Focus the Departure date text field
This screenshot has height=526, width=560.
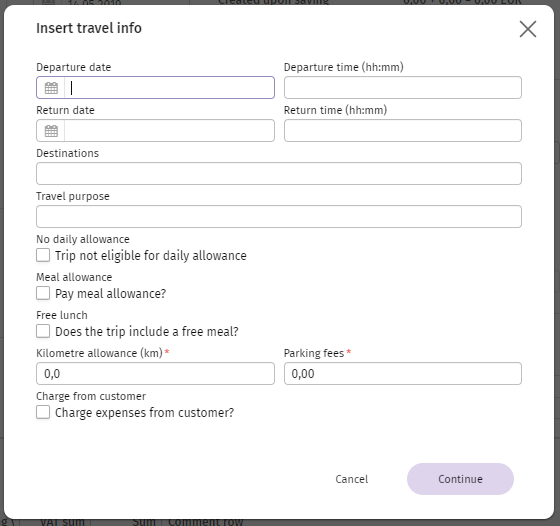(x=169, y=87)
